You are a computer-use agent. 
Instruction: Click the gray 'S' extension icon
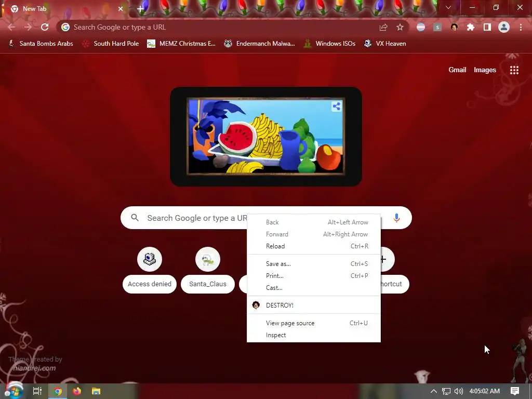coord(437,27)
